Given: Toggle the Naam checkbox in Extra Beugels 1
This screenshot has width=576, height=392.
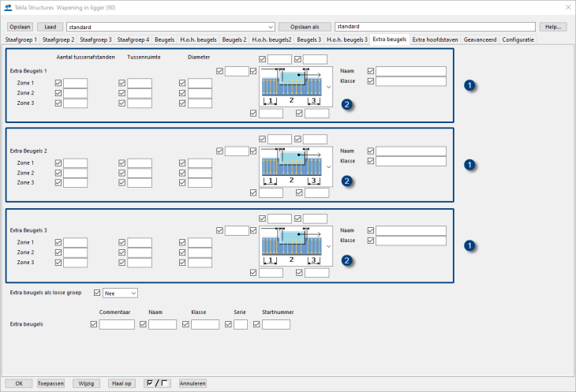Looking at the screenshot, I should 371,71.
